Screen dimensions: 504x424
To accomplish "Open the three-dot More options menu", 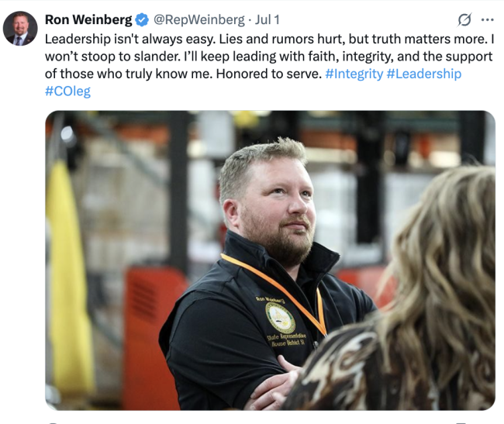I will click(487, 20).
